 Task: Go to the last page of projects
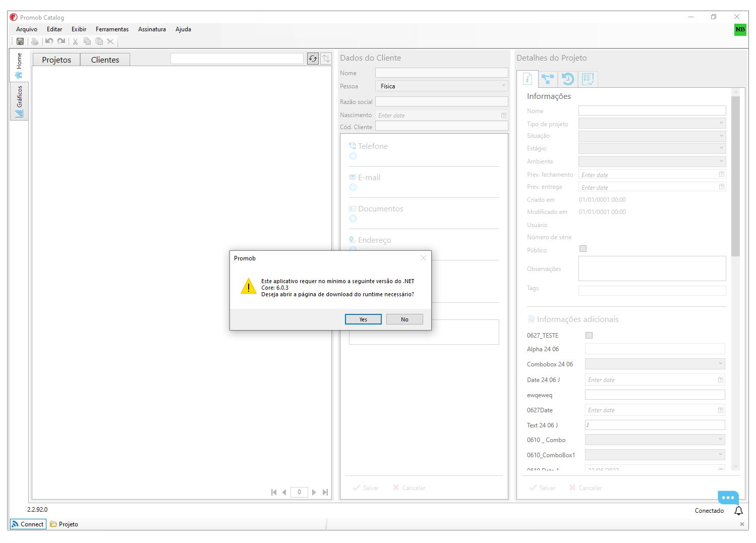click(x=325, y=492)
